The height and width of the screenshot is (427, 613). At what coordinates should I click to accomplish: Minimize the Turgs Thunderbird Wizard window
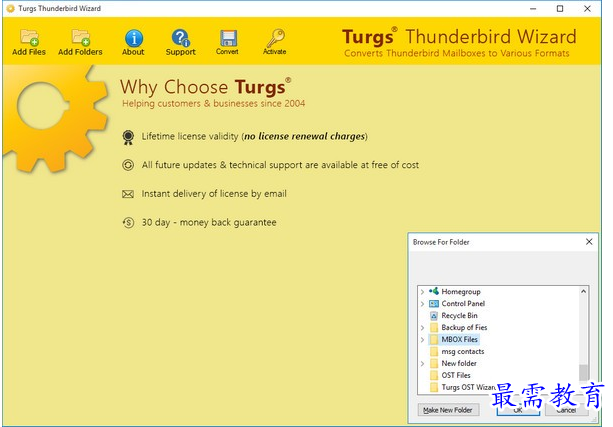(x=533, y=9)
